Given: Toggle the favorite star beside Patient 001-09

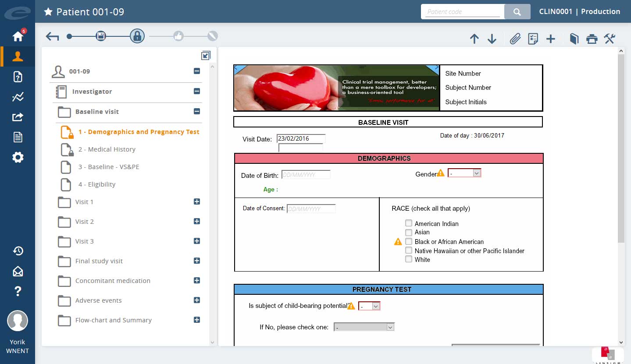Looking at the screenshot, I should coord(48,12).
